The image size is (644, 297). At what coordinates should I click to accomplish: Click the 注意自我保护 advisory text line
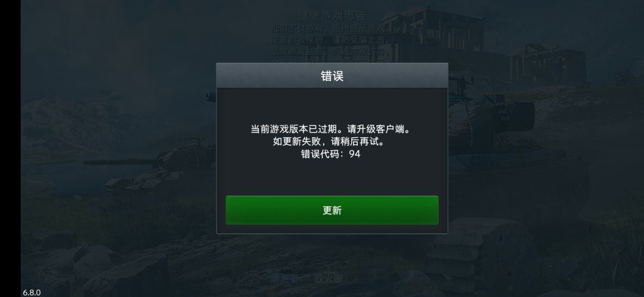coord(330,41)
